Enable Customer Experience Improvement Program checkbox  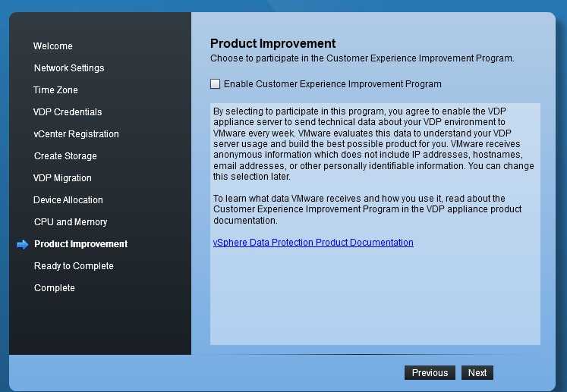215,84
